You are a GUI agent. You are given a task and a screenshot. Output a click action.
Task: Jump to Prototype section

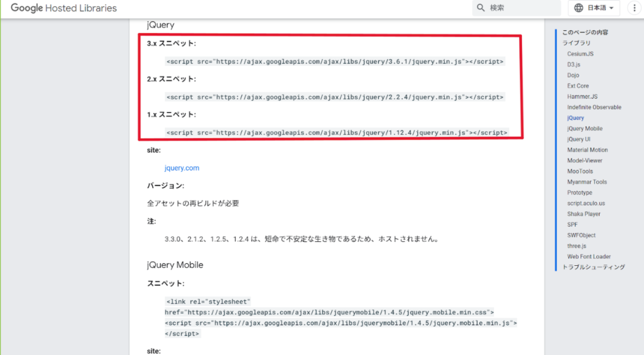tap(579, 193)
